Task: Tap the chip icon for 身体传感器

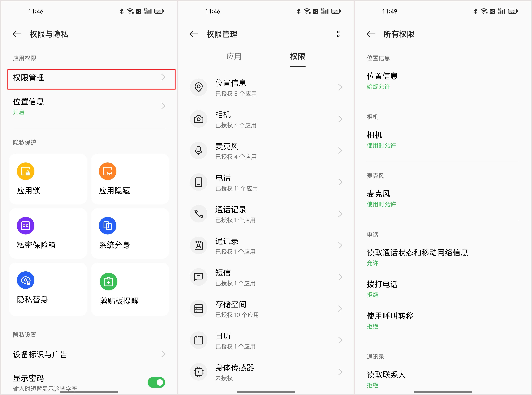Action: (199, 372)
